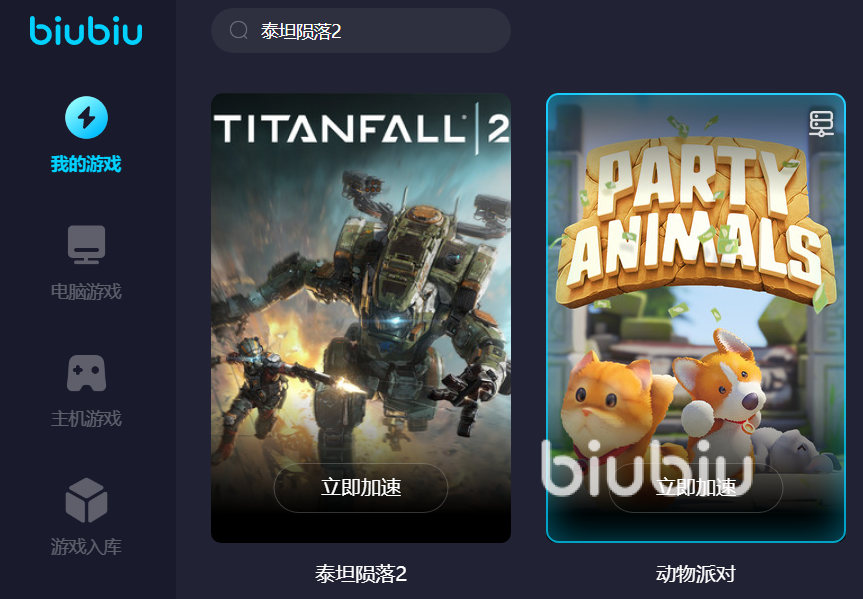Open the 游戏入库 text label
This screenshot has width=863, height=599.
tap(86, 547)
